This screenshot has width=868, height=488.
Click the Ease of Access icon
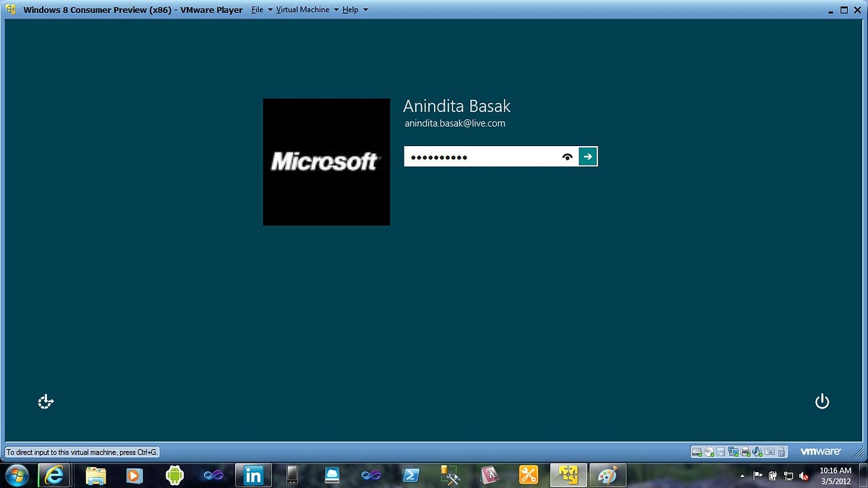click(46, 402)
